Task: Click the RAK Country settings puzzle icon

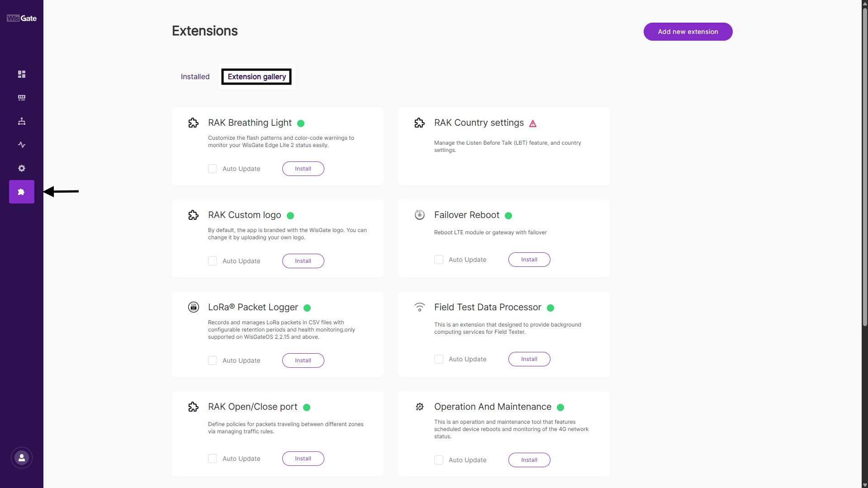Action: tap(420, 123)
